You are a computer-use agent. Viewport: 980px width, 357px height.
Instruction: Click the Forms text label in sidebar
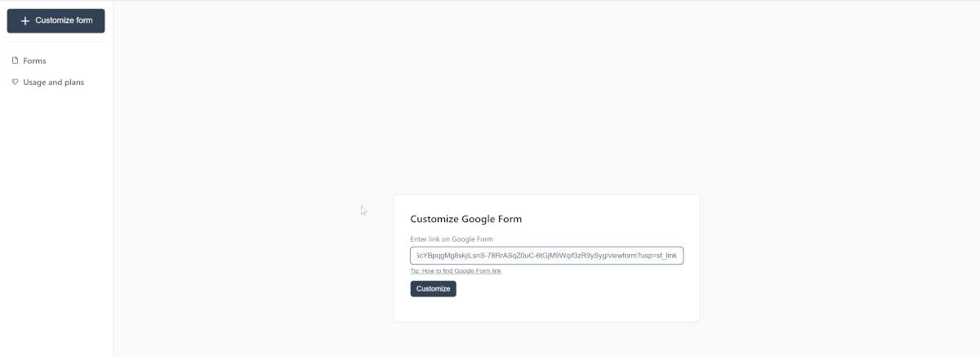(34, 60)
